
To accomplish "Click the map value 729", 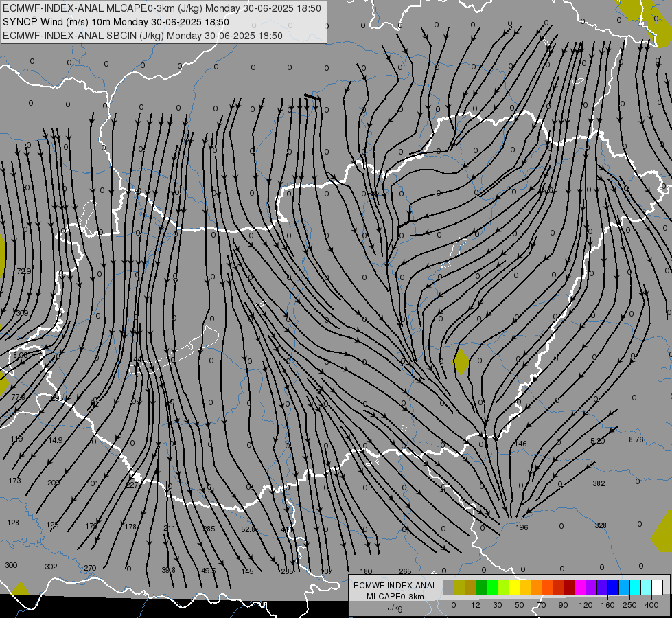I will tap(23, 271).
